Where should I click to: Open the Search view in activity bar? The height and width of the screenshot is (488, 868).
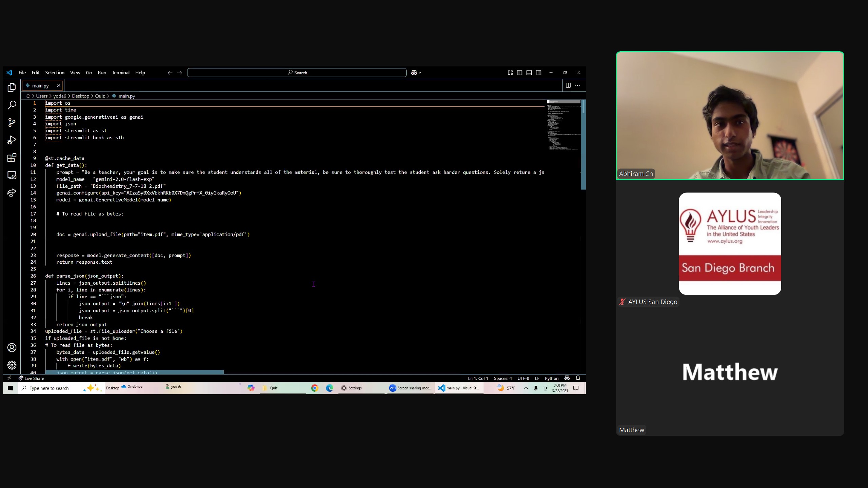12,105
